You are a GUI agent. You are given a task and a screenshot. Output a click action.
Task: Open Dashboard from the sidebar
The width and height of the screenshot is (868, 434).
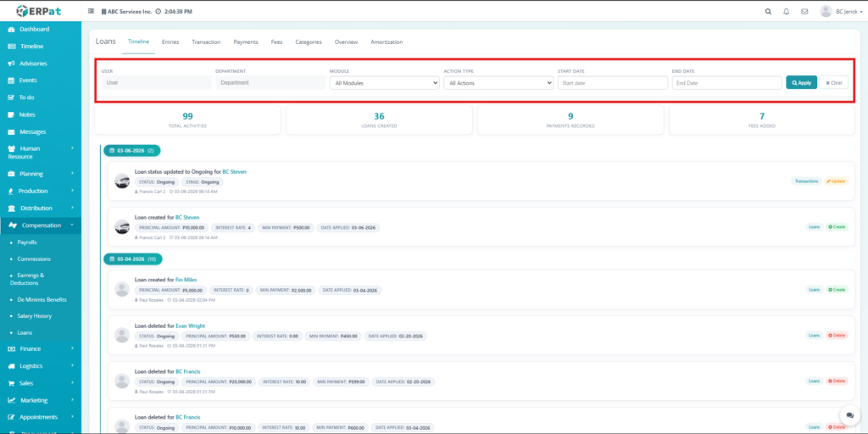click(x=34, y=29)
